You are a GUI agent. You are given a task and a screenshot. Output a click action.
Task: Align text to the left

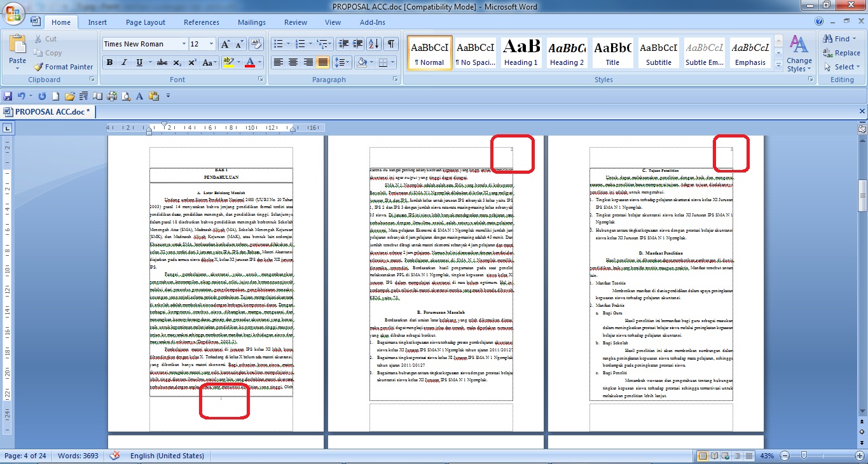tap(278, 62)
